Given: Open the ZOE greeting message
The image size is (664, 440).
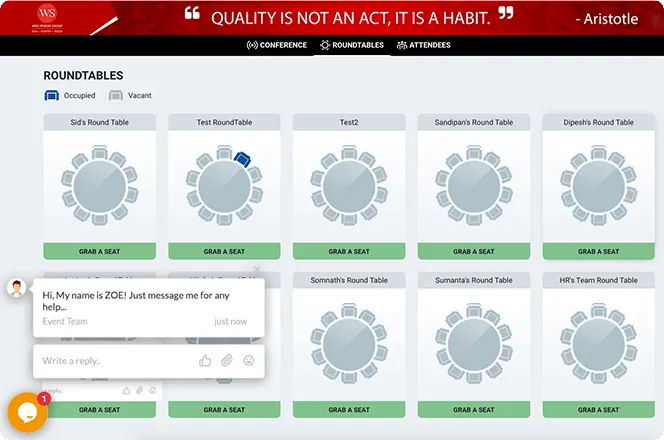Looking at the screenshot, I should pos(149,307).
